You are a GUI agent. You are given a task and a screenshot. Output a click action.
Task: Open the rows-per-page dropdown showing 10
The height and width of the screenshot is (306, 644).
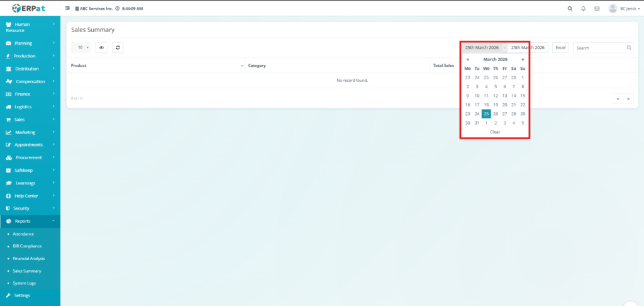point(82,47)
